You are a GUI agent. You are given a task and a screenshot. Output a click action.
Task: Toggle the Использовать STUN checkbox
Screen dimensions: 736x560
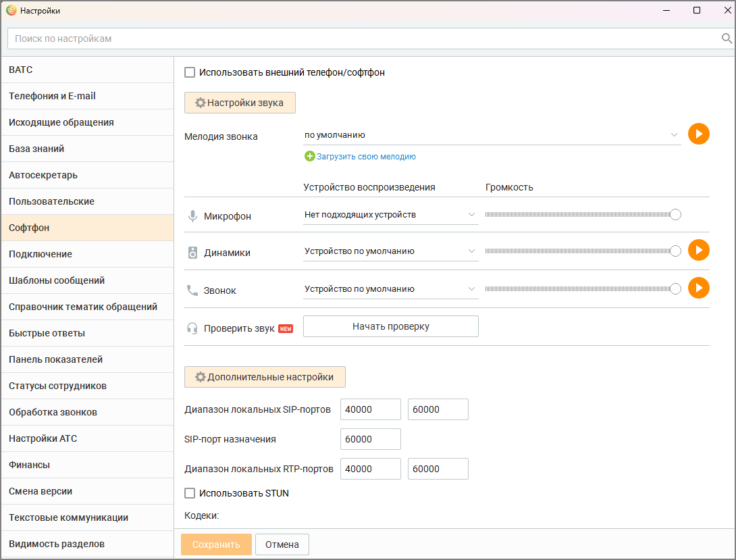pos(190,493)
